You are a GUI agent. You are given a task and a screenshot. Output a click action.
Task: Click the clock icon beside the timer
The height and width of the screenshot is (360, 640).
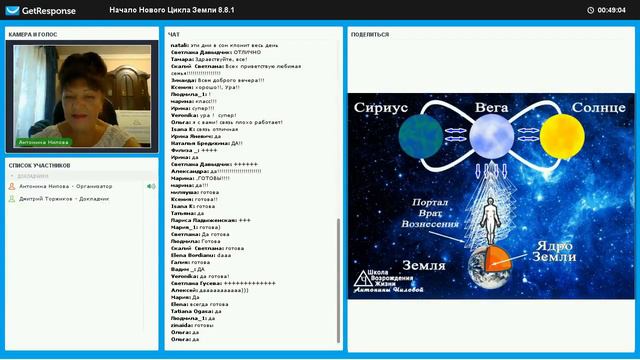pyautogui.click(x=590, y=10)
